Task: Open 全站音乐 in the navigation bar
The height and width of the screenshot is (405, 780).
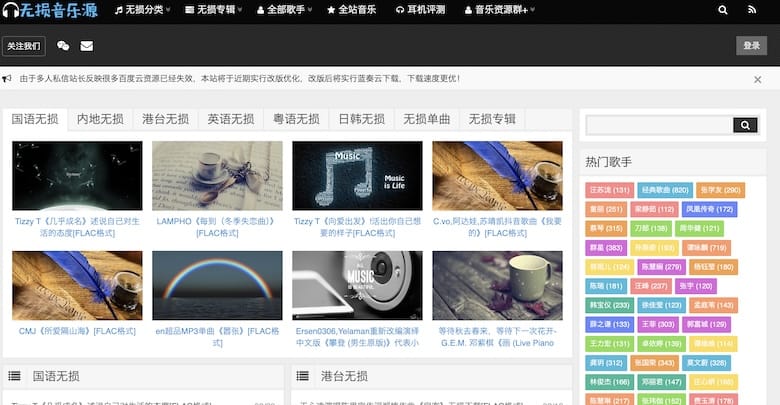Action: (351, 9)
